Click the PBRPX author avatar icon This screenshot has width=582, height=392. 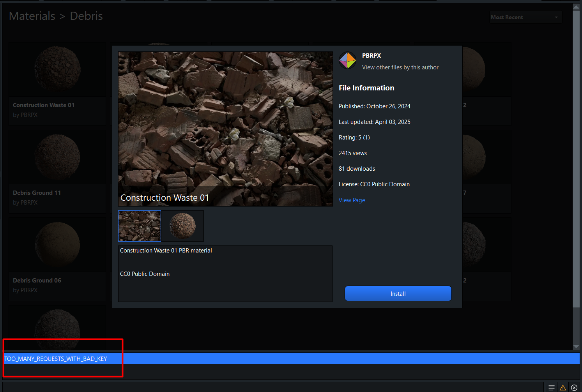point(347,60)
